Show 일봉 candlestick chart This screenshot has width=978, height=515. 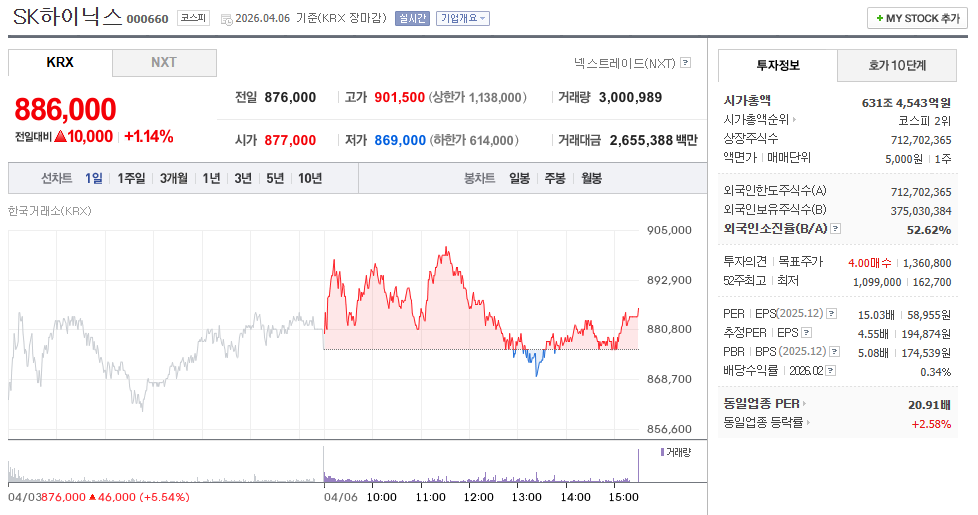520,178
